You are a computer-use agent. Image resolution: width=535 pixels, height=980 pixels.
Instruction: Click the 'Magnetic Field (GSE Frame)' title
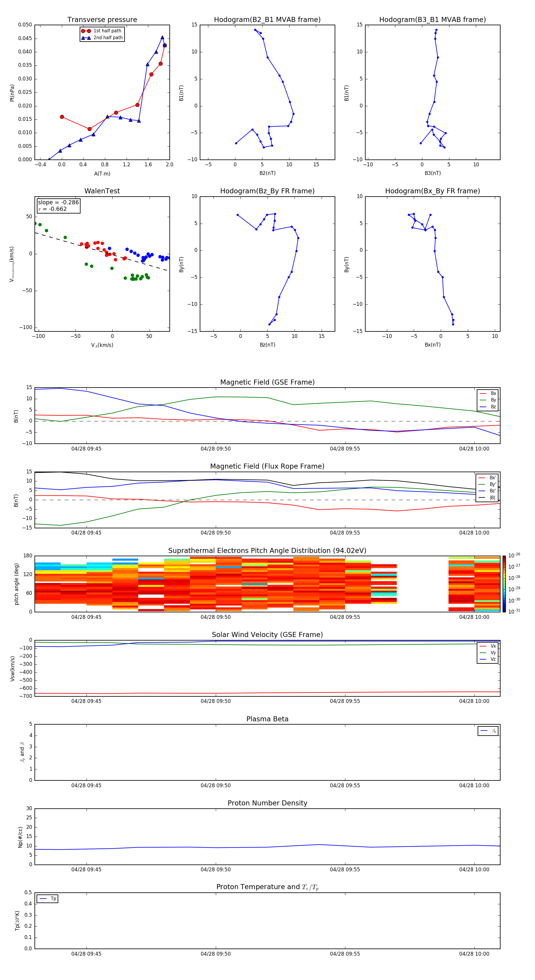pyautogui.click(x=267, y=382)
